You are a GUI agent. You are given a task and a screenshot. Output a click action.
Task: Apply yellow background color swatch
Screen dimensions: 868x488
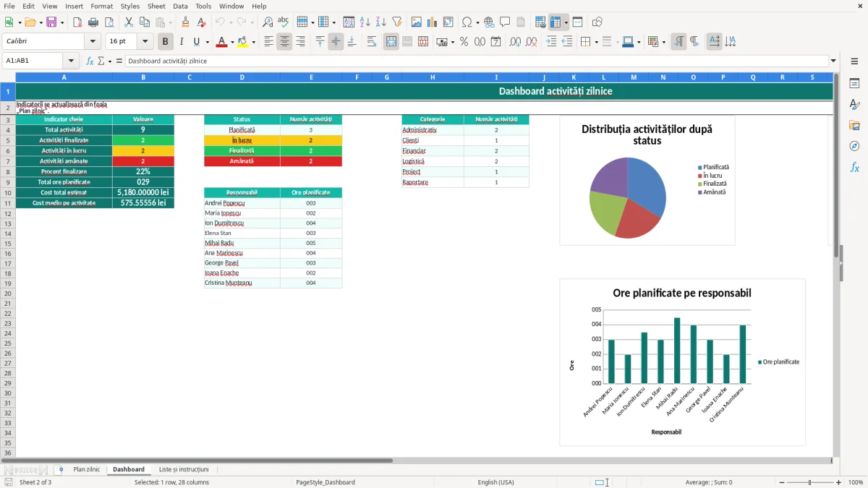pyautogui.click(x=242, y=42)
